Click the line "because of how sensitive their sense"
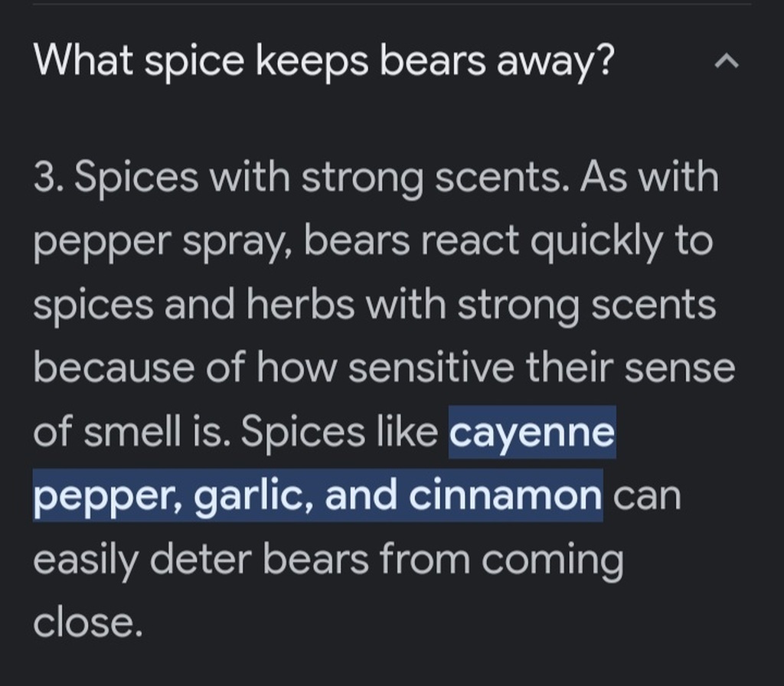Screen dimensions: 784x686 click(384, 368)
